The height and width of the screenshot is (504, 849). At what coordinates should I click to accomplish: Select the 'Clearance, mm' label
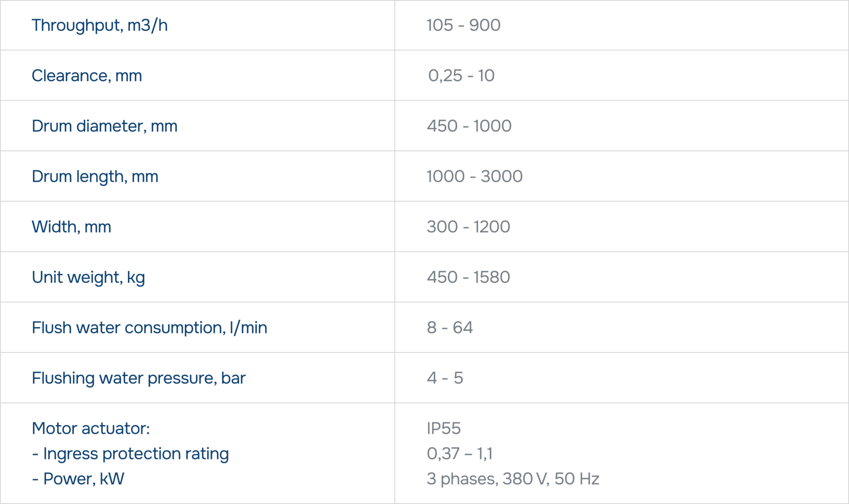click(x=87, y=76)
